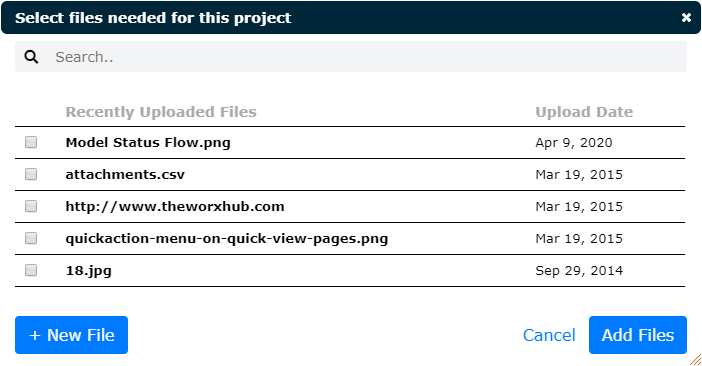Click the + New File button
The image size is (702, 366).
[72, 335]
